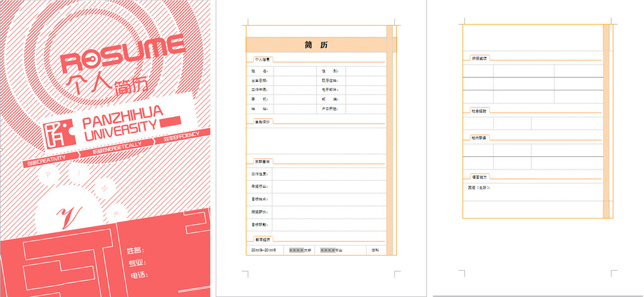Image resolution: width=644 pixels, height=297 pixels.
Task: Click the '创新CREATIVITY' ribbon label
Action: coord(47,160)
